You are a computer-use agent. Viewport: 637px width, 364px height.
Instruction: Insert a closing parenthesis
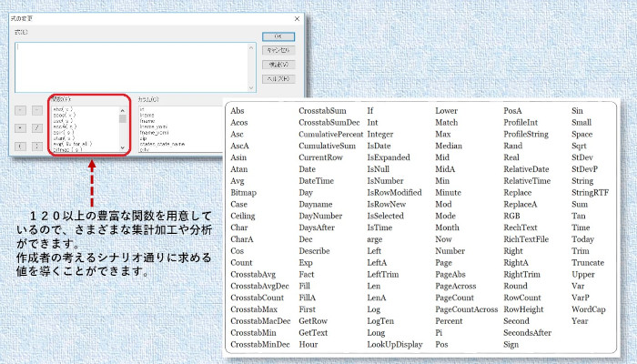(37, 145)
